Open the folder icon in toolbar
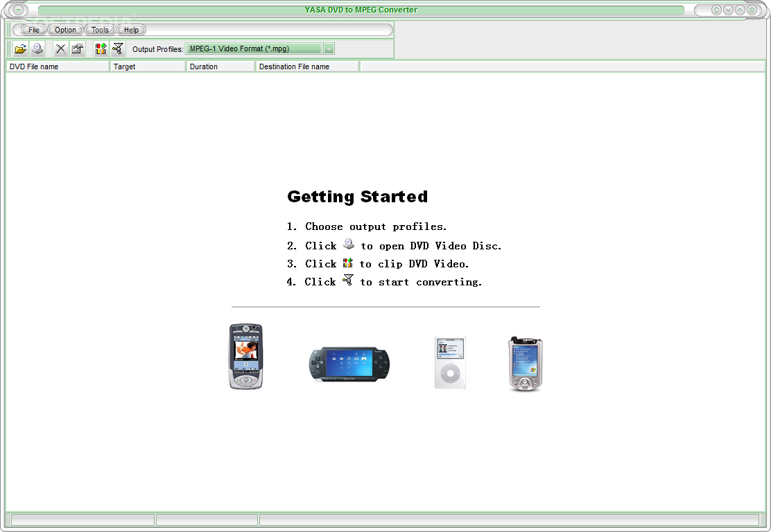Screen dimensions: 771x532 21,48
